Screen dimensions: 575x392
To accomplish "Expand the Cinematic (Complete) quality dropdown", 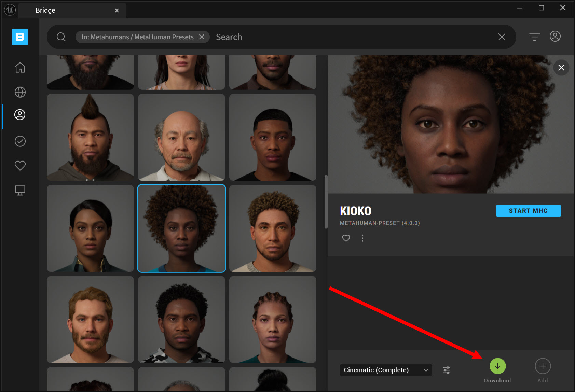I will pos(386,370).
